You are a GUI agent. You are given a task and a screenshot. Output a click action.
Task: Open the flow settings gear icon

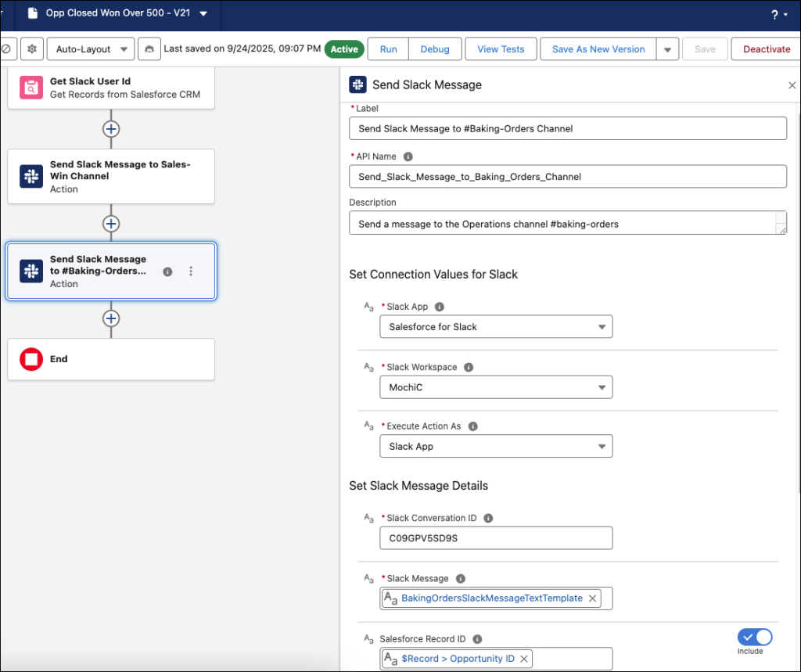point(32,49)
